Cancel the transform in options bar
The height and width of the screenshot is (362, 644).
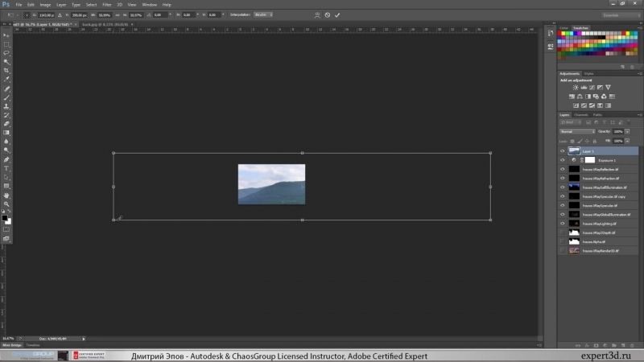click(x=328, y=15)
